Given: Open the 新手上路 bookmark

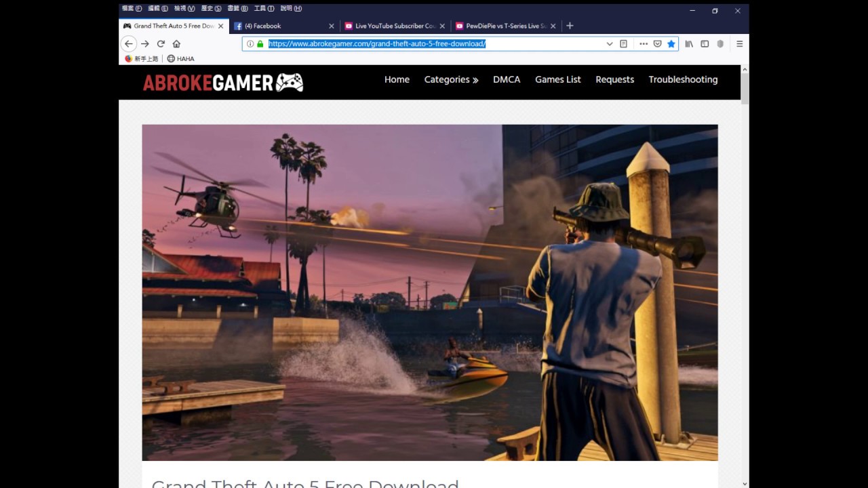Looking at the screenshot, I should (x=141, y=59).
